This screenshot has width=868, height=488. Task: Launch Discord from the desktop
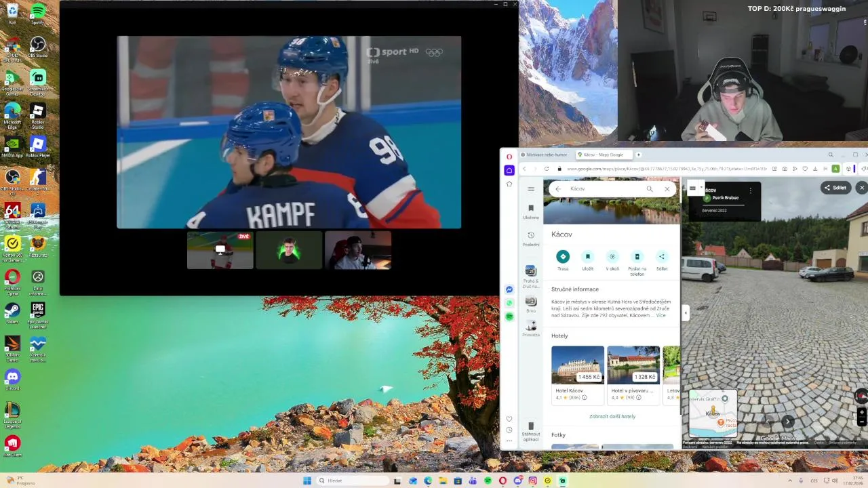coord(12,380)
